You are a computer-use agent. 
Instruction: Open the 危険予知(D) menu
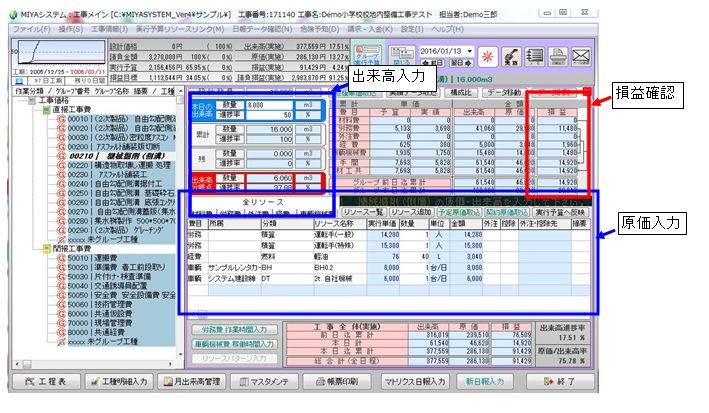[320, 29]
